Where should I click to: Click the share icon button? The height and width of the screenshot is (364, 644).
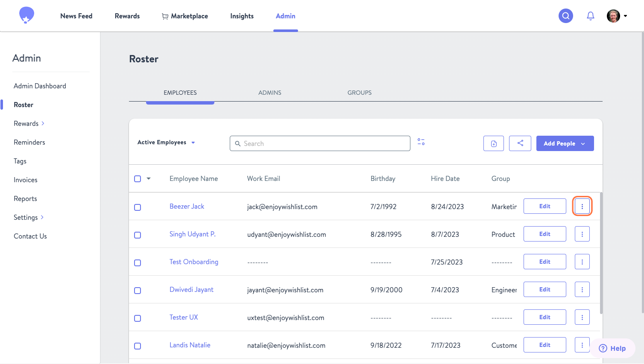point(520,143)
